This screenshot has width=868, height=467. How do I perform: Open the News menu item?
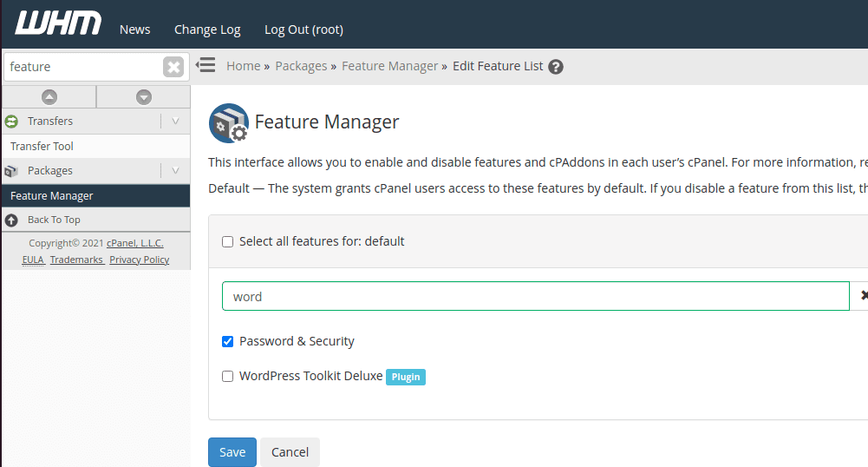tap(134, 30)
